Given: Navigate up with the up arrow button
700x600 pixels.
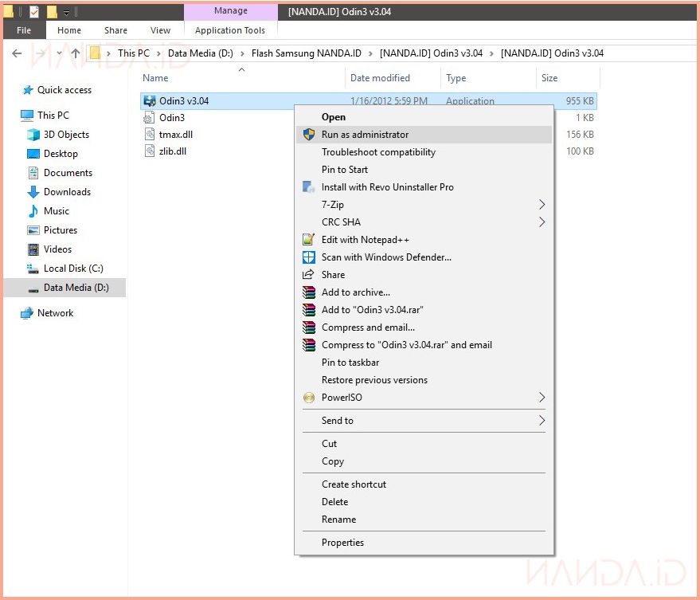Looking at the screenshot, I should (76, 53).
